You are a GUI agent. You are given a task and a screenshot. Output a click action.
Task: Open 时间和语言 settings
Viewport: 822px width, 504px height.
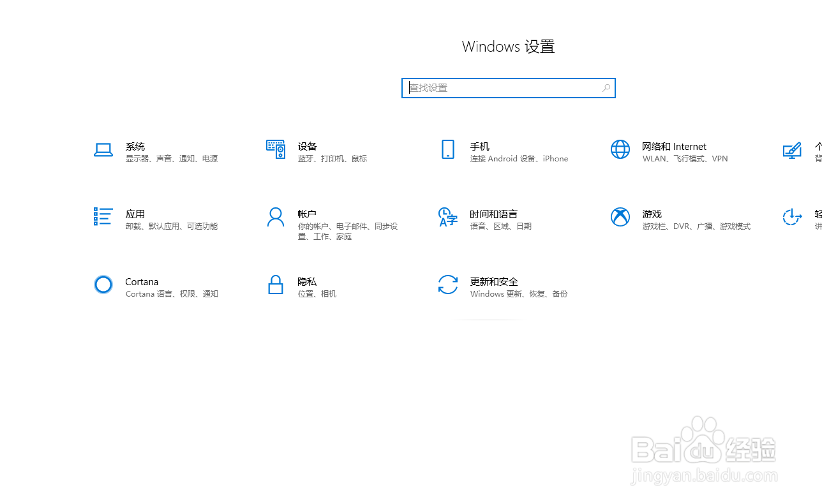click(494, 214)
